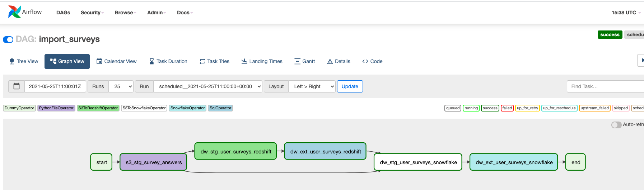
Task: Click the running state legend box
Action: coord(471,108)
